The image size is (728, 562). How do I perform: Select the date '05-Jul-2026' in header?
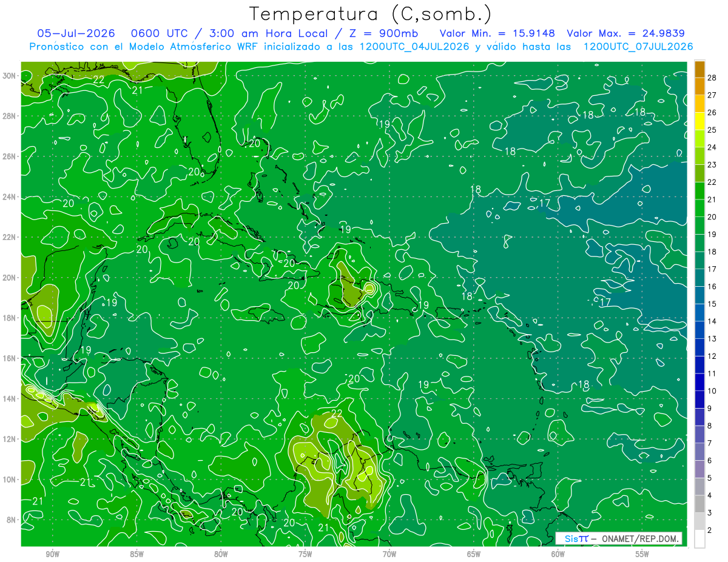click(76, 33)
